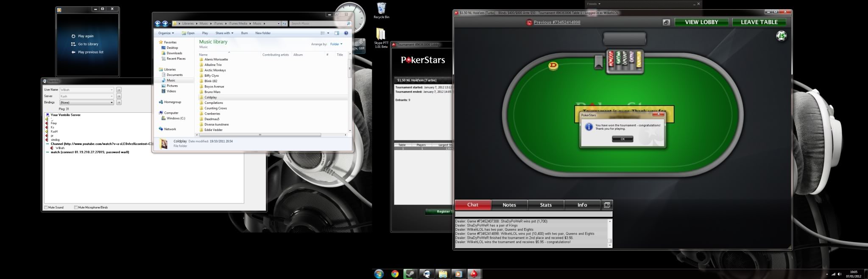The image size is (868, 279).
Task: Show the preview pane in Explorer
Action: (337, 33)
